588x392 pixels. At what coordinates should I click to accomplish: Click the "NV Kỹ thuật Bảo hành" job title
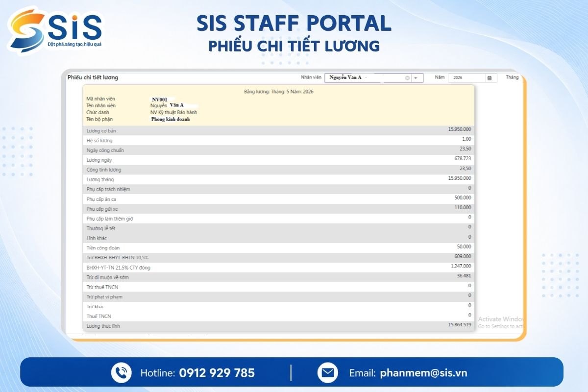[174, 112]
